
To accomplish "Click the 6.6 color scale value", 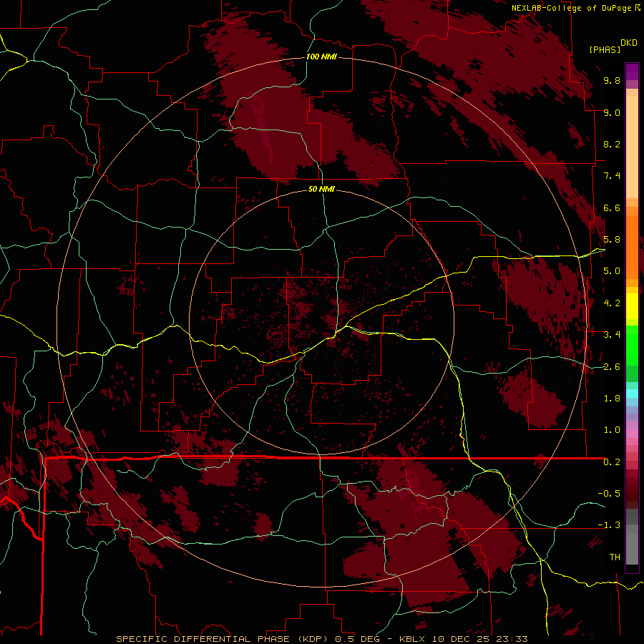I will coord(612,208).
